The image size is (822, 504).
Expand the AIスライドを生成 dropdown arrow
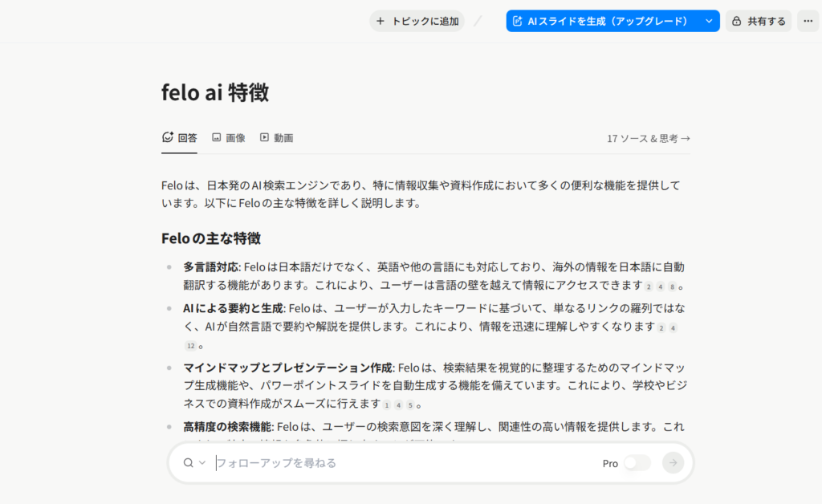pos(708,22)
